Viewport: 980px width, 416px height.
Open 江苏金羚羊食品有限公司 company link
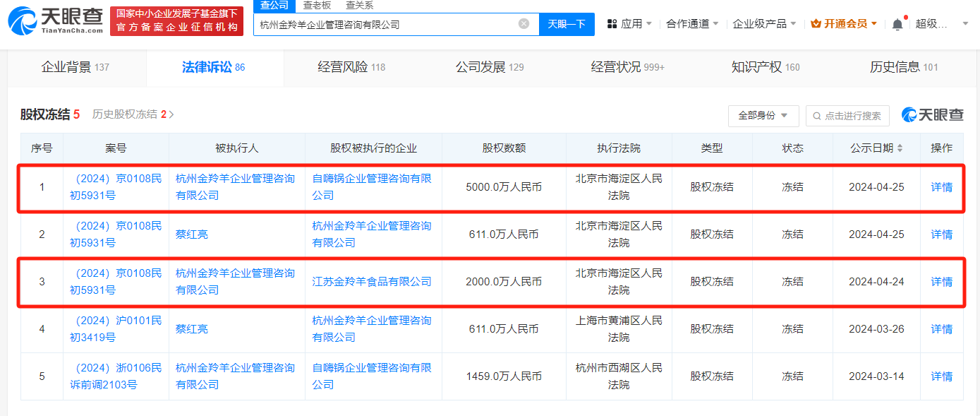pyautogui.click(x=372, y=282)
